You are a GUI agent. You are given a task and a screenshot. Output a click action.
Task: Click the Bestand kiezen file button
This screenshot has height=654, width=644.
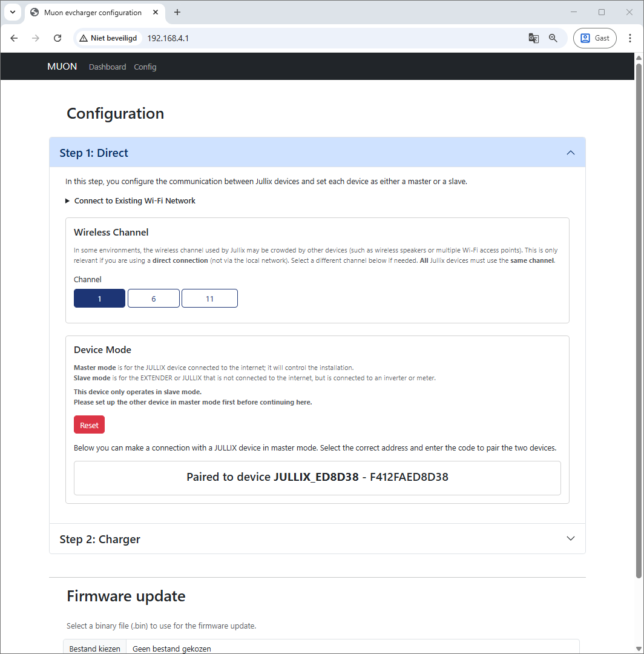click(x=95, y=649)
